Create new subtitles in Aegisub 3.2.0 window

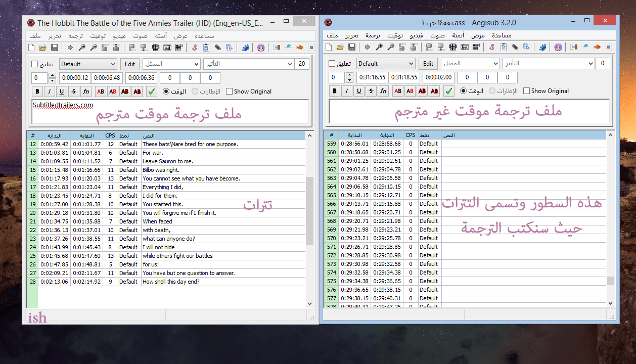[329, 47]
